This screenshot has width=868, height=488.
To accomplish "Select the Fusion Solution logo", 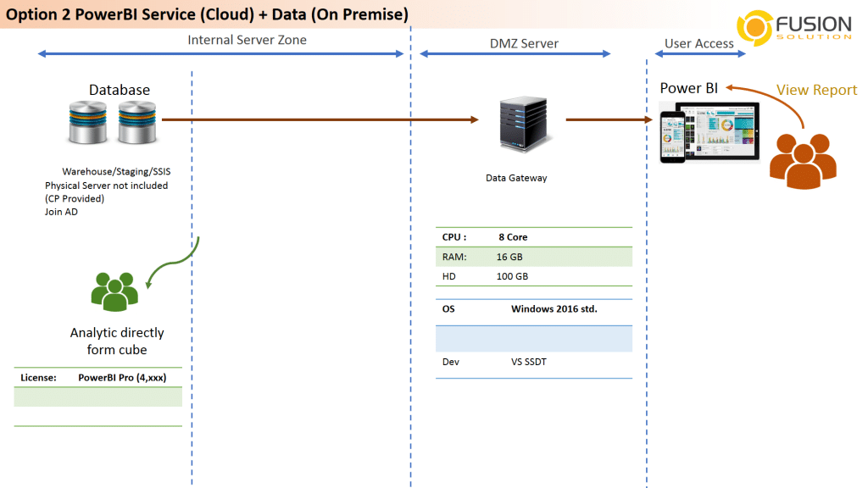I will click(793, 28).
